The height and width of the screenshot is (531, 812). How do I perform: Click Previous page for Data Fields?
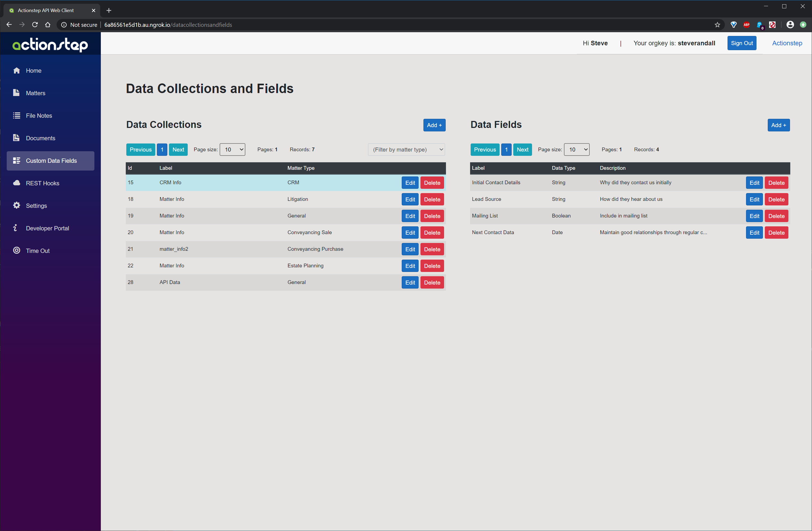[485, 149]
